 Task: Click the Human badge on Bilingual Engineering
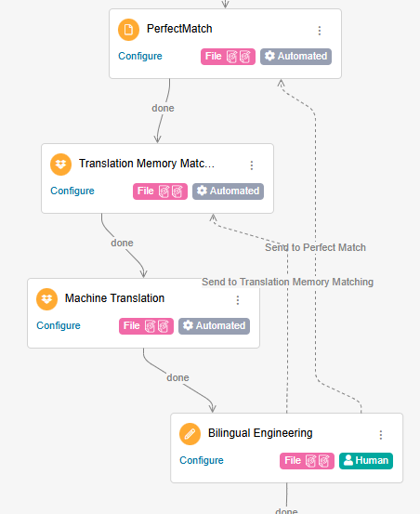click(366, 461)
